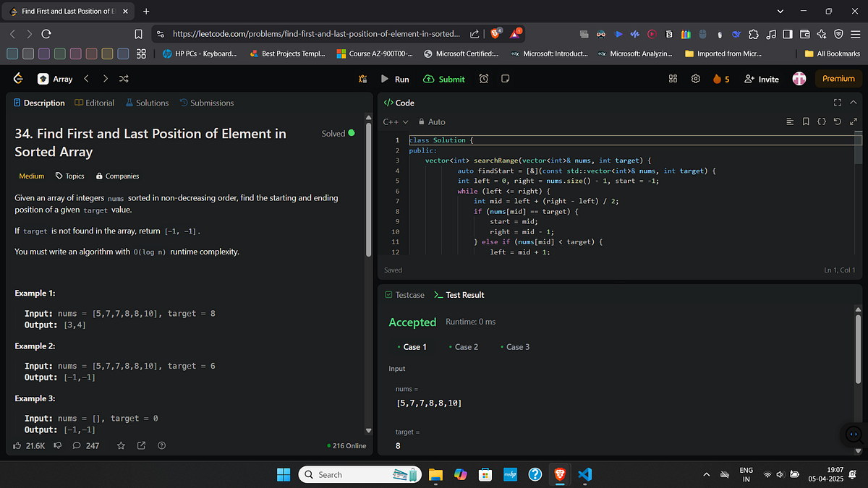Click the green Submit button
This screenshot has height=488, width=868.
pyautogui.click(x=444, y=80)
